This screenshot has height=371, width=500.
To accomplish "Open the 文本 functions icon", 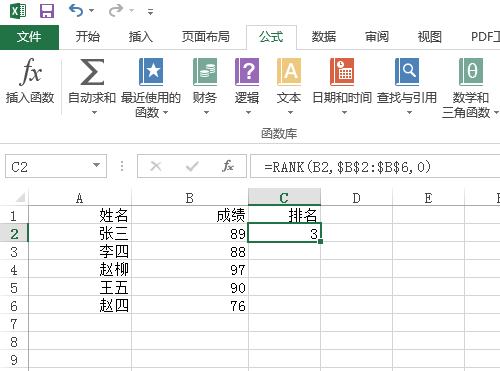I will click(289, 72).
